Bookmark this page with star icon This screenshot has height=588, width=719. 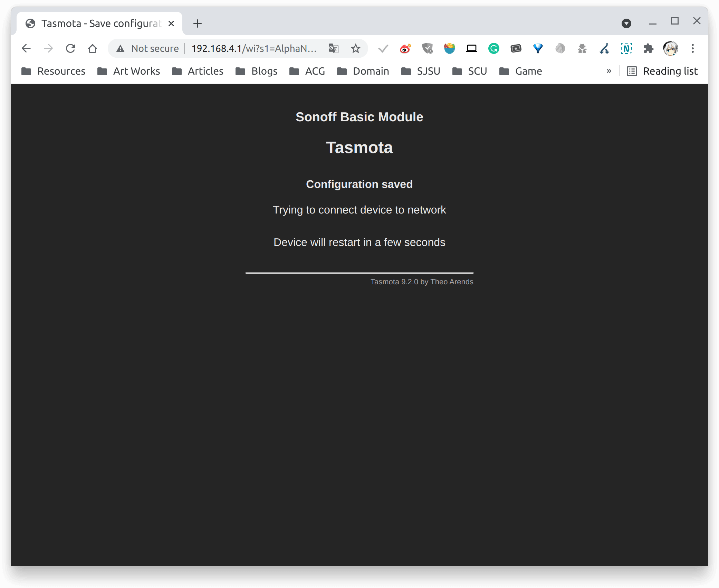pyautogui.click(x=355, y=48)
